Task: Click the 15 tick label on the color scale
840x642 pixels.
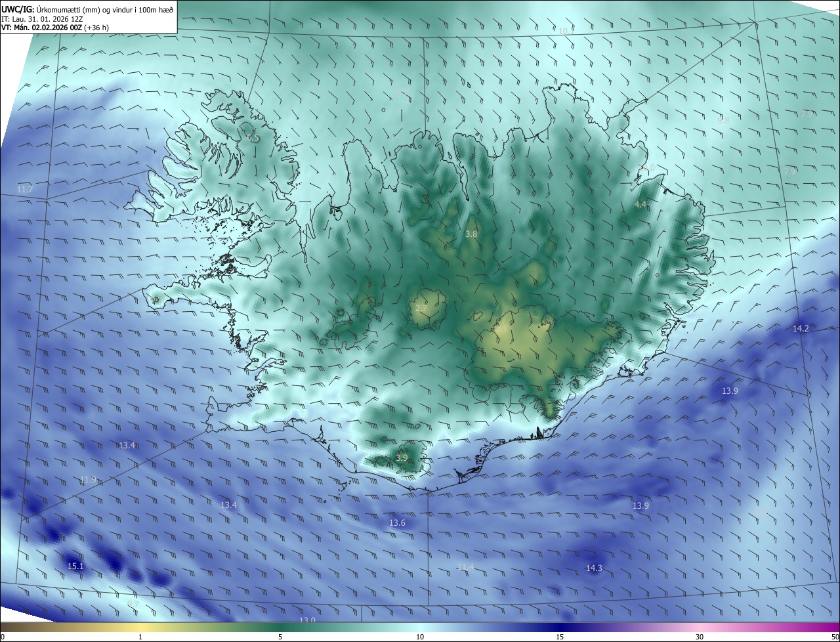Action: [x=560, y=637]
